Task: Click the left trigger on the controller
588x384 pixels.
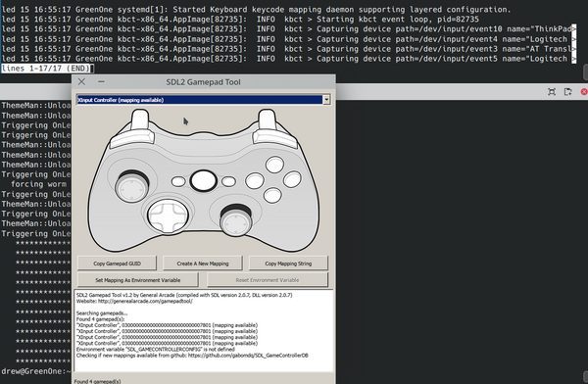Action: coord(139,120)
